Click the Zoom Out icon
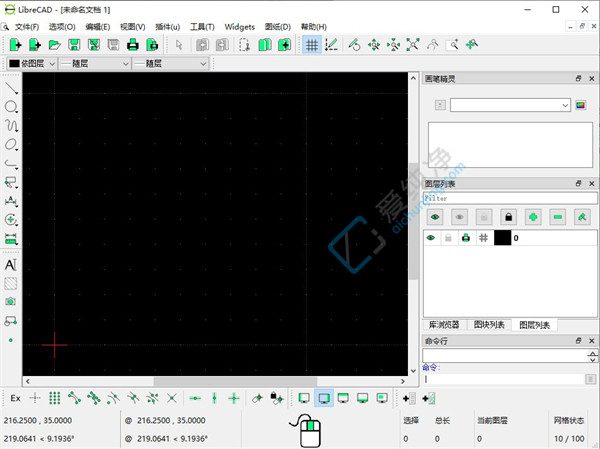Image resolution: width=600 pixels, height=449 pixels. click(393, 45)
